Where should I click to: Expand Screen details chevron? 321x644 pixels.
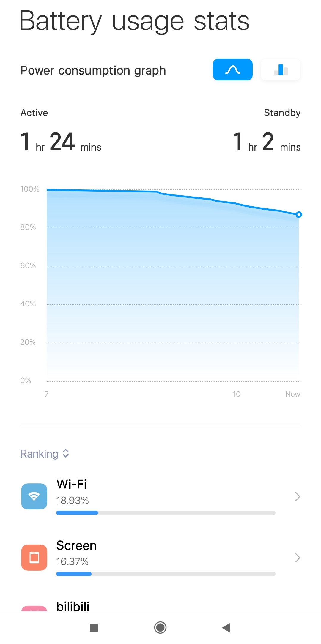click(298, 558)
